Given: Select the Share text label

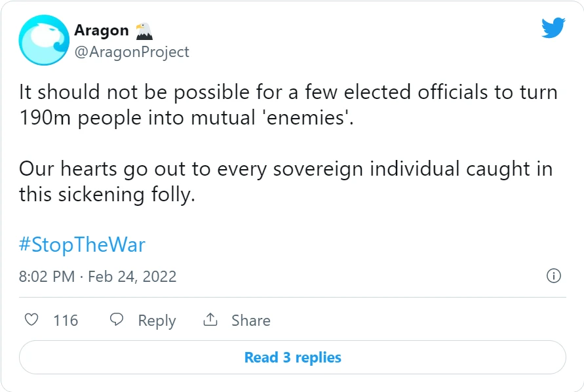Looking at the screenshot, I should coord(251,321).
